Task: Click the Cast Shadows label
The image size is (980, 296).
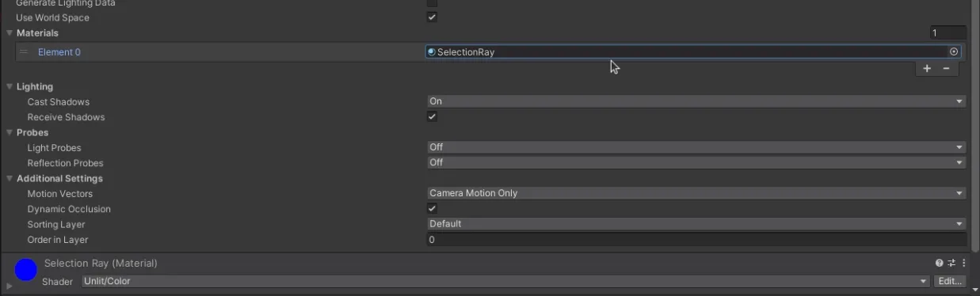Action: tap(59, 102)
